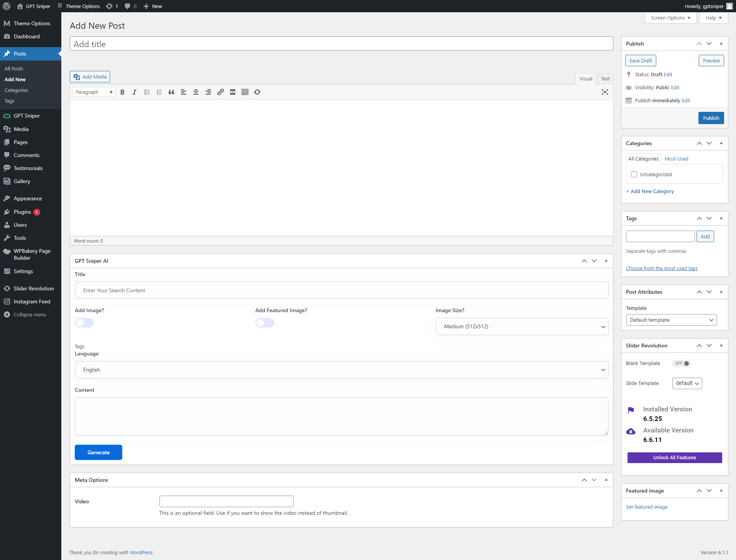The width and height of the screenshot is (736, 560).
Task: Click the Add title field
Action: click(x=342, y=44)
